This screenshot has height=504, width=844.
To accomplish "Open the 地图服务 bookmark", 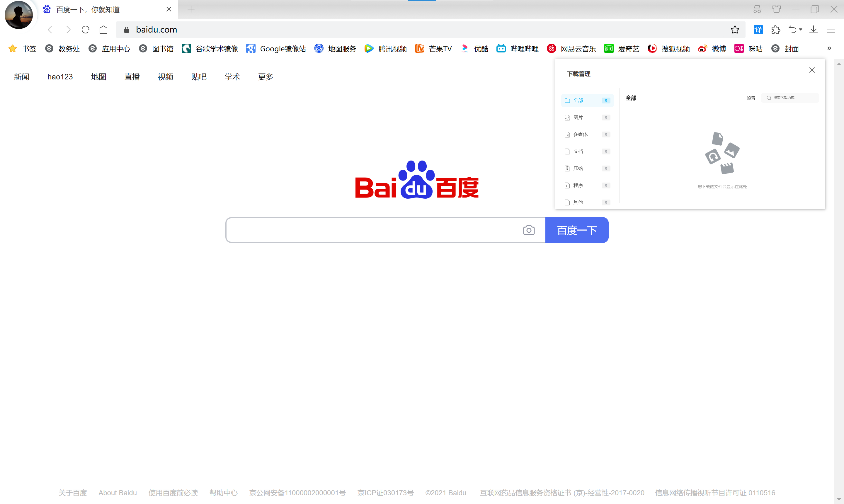I will pyautogui.click(x=335, y=49).
